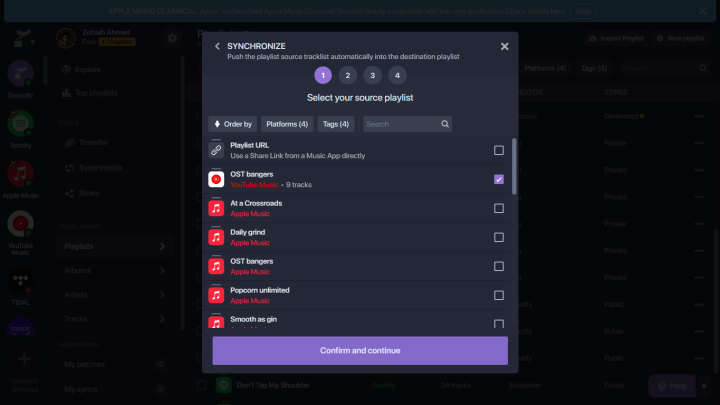
Task: Click New playlist button
Action: tap(681, 38)
